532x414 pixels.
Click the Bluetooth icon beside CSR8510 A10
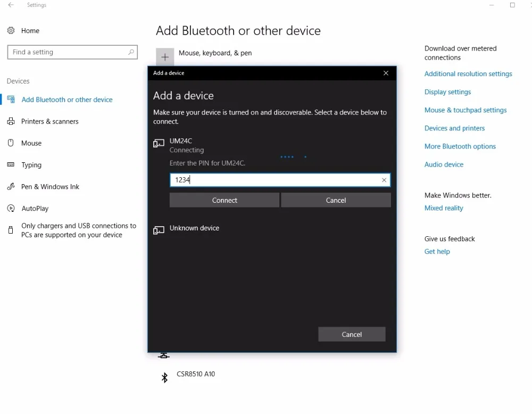[164, 377]
